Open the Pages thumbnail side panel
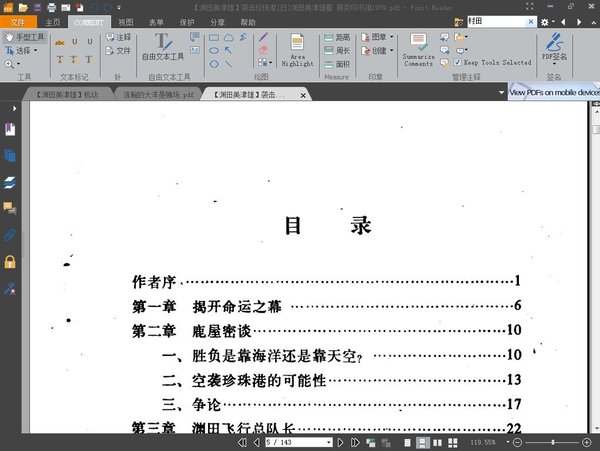The height and width of the screenshot is (451, 600). (10, 156)
